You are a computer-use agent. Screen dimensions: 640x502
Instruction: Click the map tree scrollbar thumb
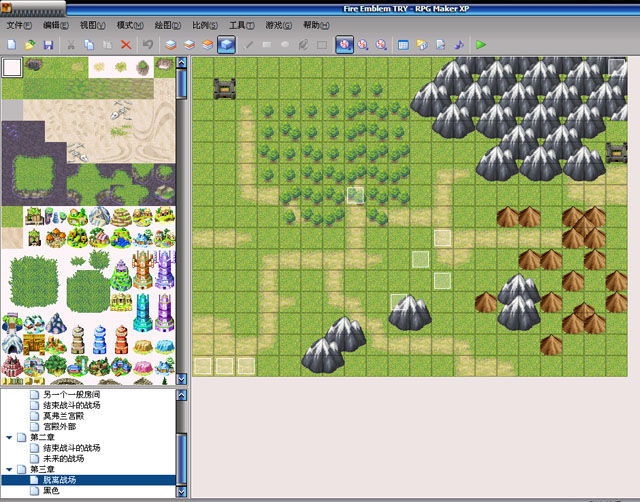pos(182,459)
